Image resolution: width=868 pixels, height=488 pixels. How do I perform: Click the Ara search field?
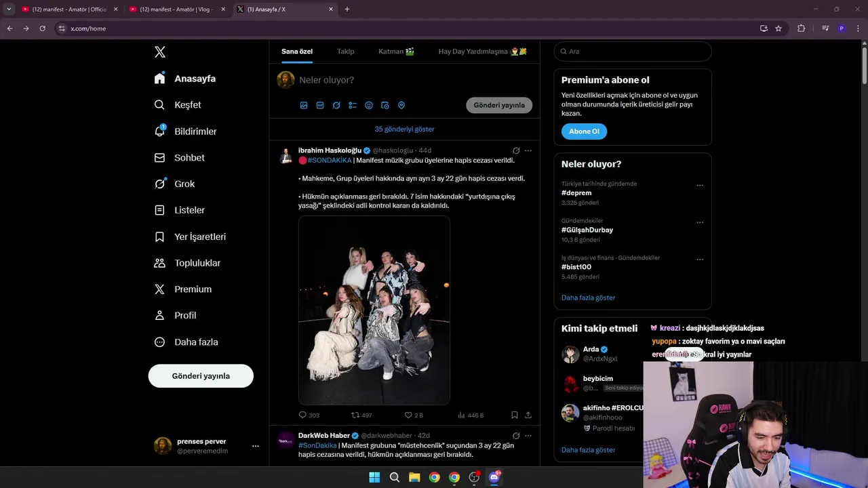[x=633, y=52]
